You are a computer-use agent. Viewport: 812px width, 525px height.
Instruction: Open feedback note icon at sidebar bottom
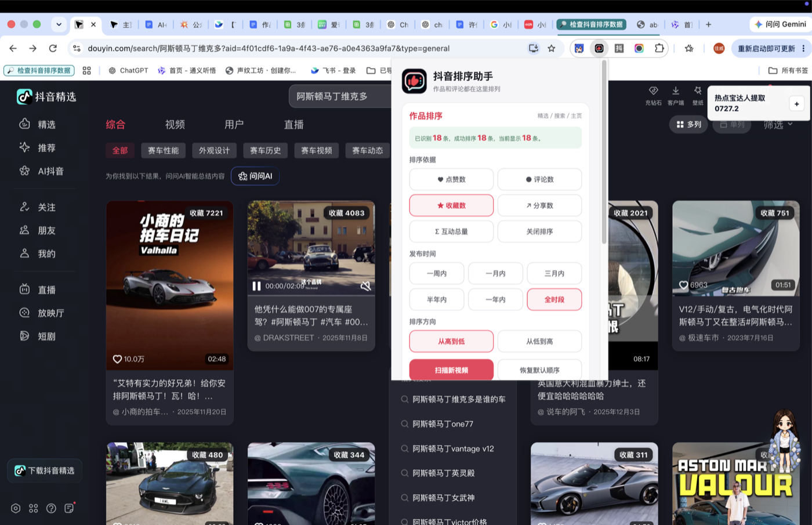pos(70,508)
